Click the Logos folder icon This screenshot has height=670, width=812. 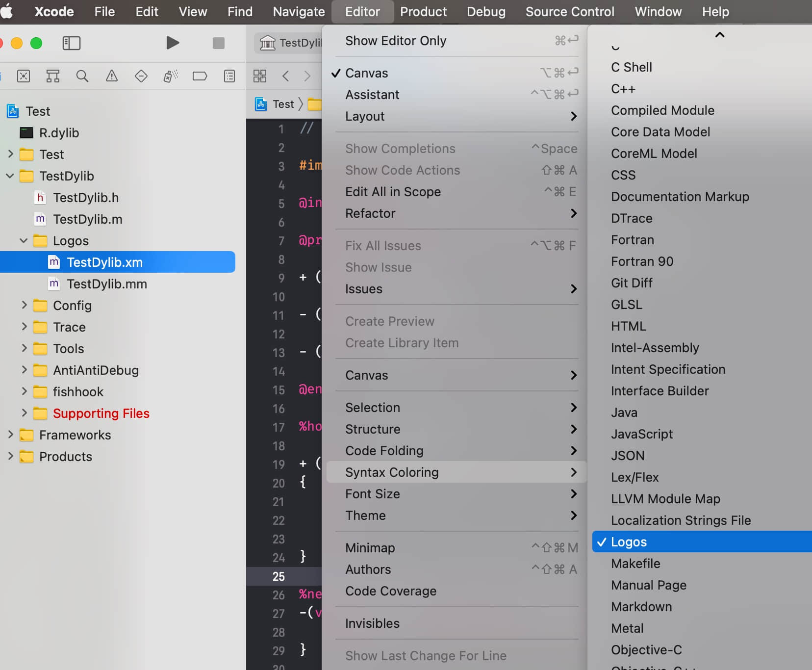coord(40,241)
